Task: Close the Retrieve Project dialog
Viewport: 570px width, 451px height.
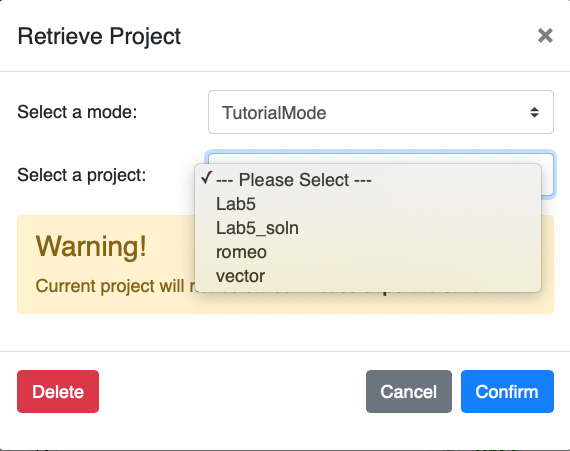Action: click(x=545, y=36)
